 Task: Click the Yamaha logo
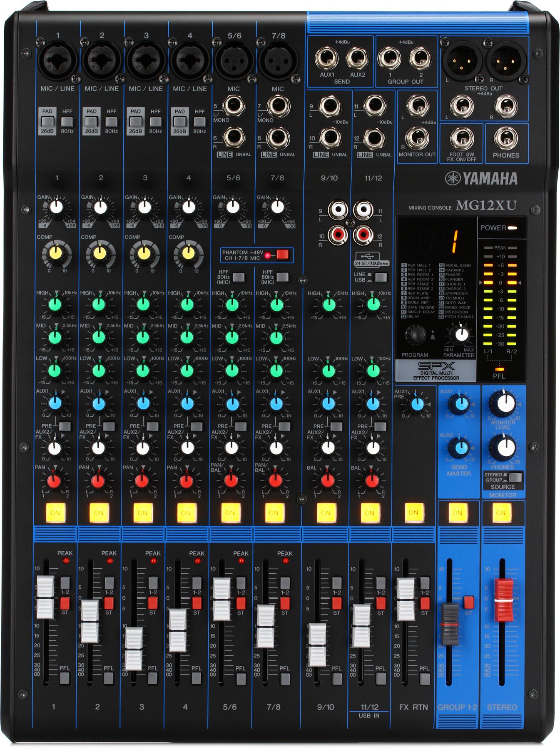481,178
